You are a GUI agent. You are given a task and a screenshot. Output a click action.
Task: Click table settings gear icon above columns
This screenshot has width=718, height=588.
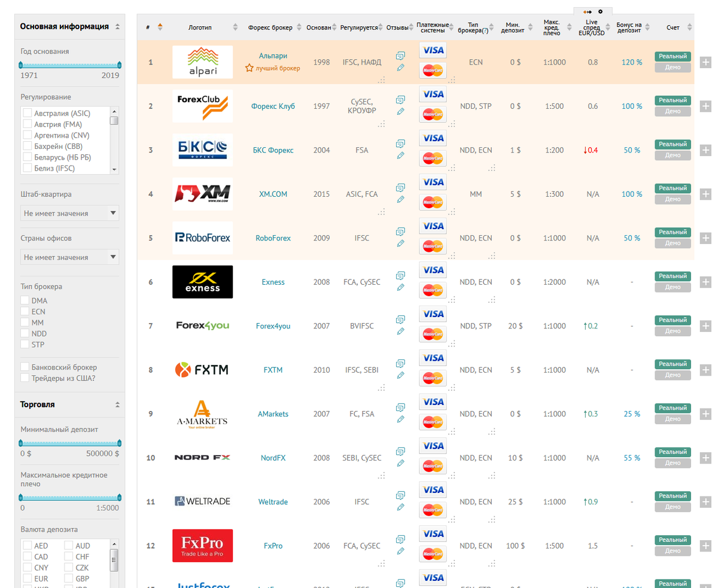point(601,11)
